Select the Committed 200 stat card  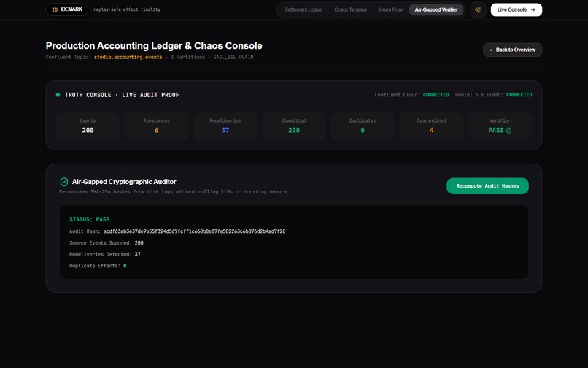tap(294, 126)
